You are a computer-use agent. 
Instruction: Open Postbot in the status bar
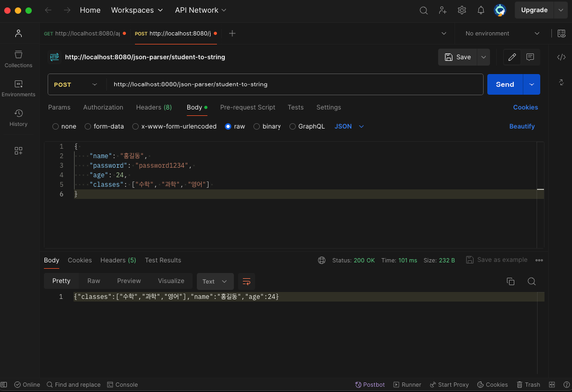[370, 385]
